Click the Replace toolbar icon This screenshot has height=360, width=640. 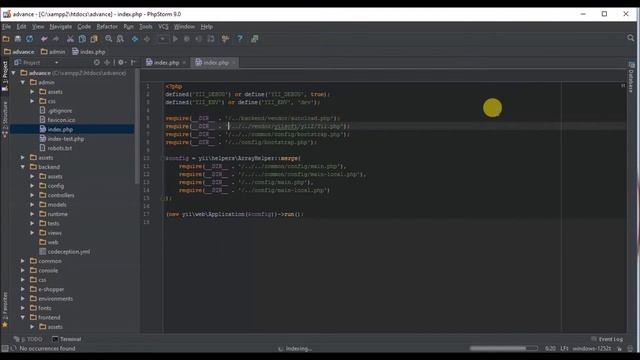click(x=120, y=39)
